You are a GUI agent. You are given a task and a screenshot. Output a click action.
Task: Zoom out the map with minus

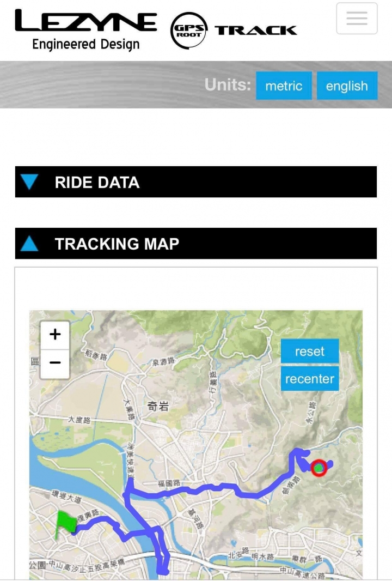pyautogui.click(x=55, y=364)
